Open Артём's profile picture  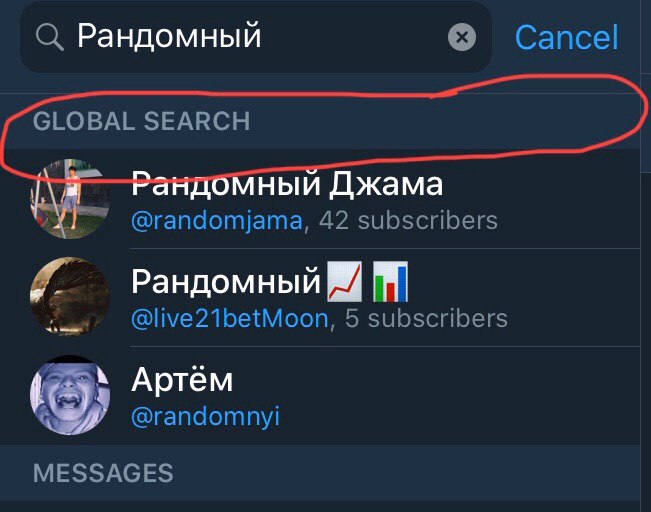coord(70,395)
